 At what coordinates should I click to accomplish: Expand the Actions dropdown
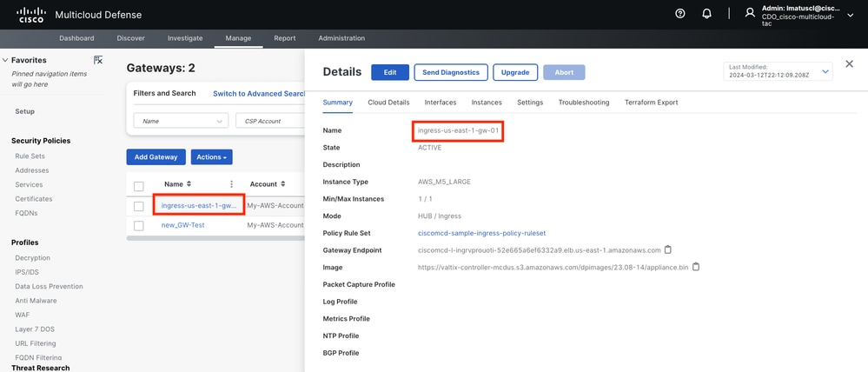click(211, 157)
